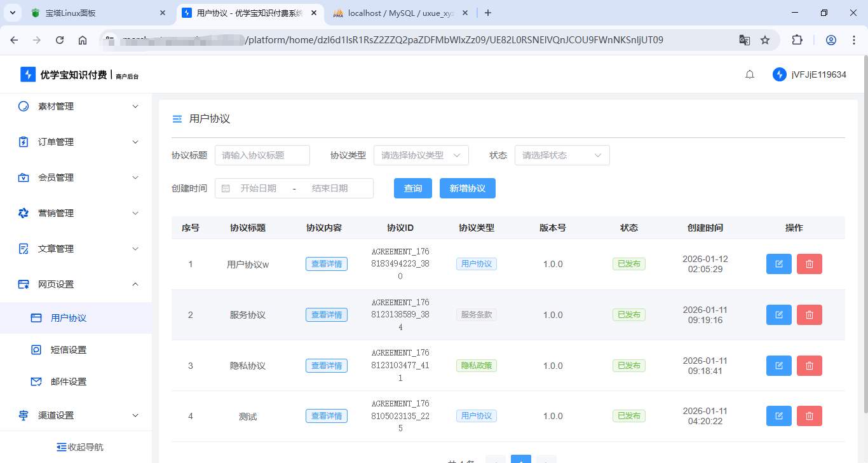Open the 协议类型 dropdown
The width and height of the screenshot is (868, 463).
[421, 155]
